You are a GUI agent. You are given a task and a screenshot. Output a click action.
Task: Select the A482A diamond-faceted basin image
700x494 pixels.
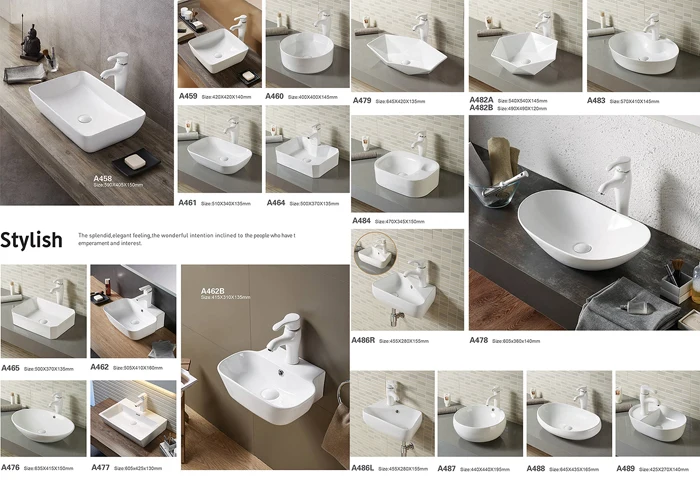pyautogui.click(x=525, y=46)
